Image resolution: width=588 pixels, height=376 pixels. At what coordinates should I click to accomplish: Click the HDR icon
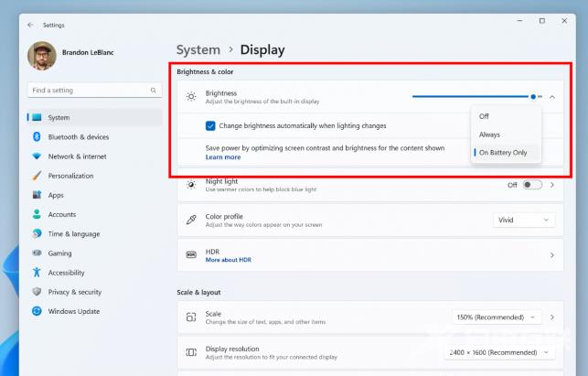(191, 255)
